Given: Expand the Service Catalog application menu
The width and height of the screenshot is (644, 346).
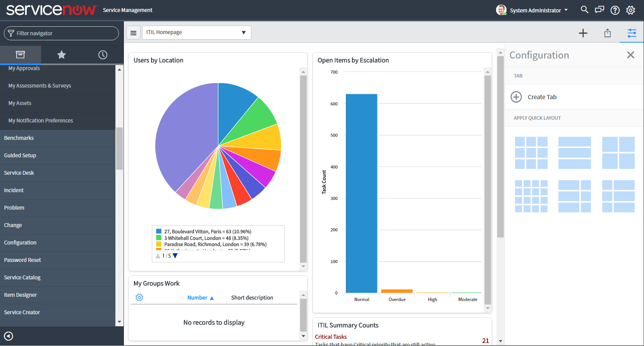Looking at the screenshot, I should click(x=58, y=278).
